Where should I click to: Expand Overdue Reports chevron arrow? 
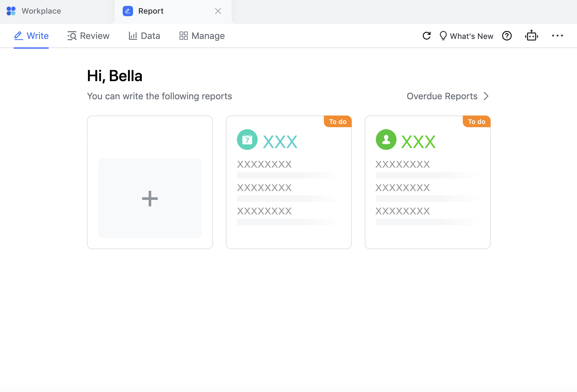(x=486, y=96)
